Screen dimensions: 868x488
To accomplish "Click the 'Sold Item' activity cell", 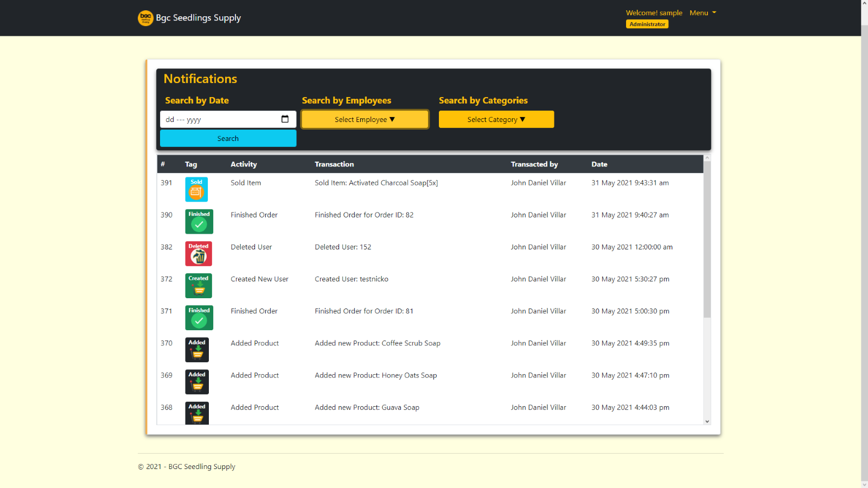I will pyautogui.click(x=246, y=183).
